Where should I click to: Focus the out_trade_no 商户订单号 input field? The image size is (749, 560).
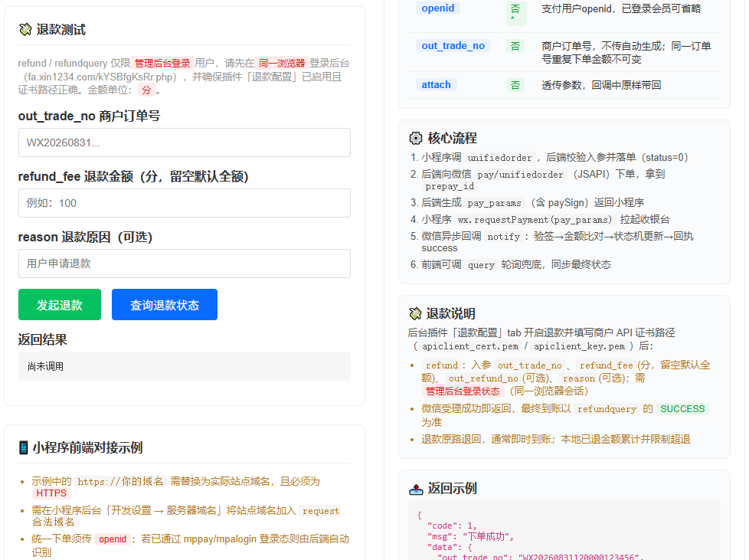click(185, 142)
